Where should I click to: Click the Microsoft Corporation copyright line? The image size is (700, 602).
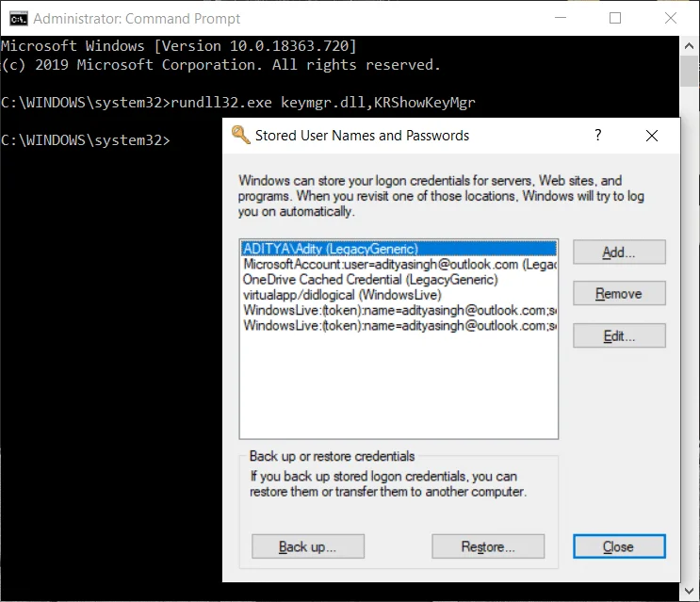pyautogui.click(x=221, y=65)
